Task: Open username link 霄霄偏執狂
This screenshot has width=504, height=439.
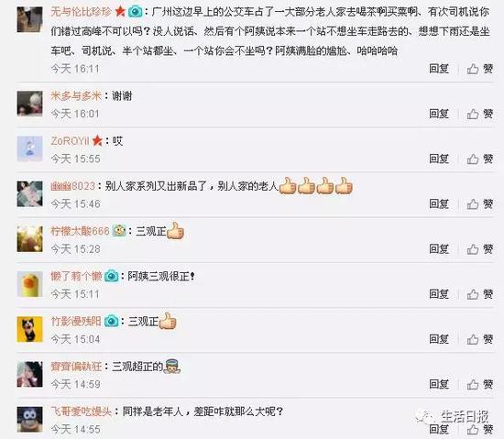Action: pos(76,367)
